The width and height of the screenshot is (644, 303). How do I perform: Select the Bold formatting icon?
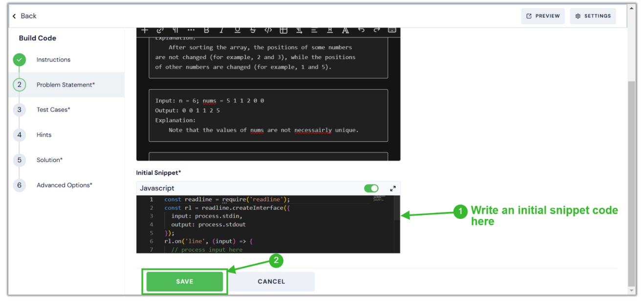[206, 30]
